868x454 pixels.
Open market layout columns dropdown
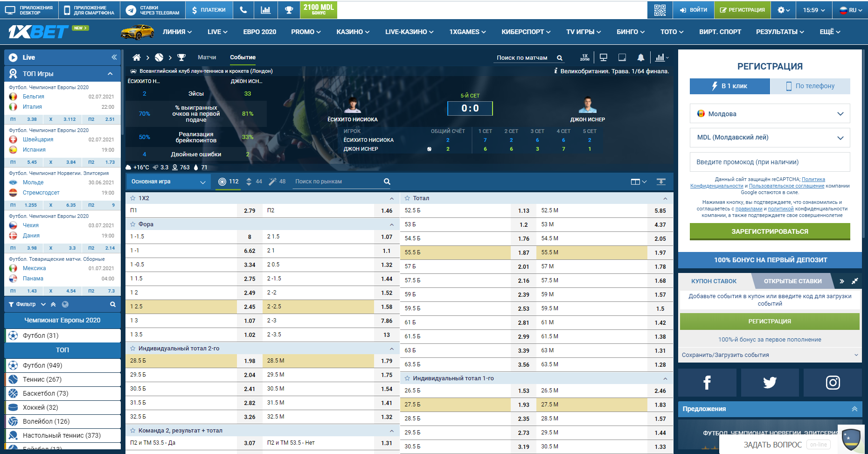(639, 182)
